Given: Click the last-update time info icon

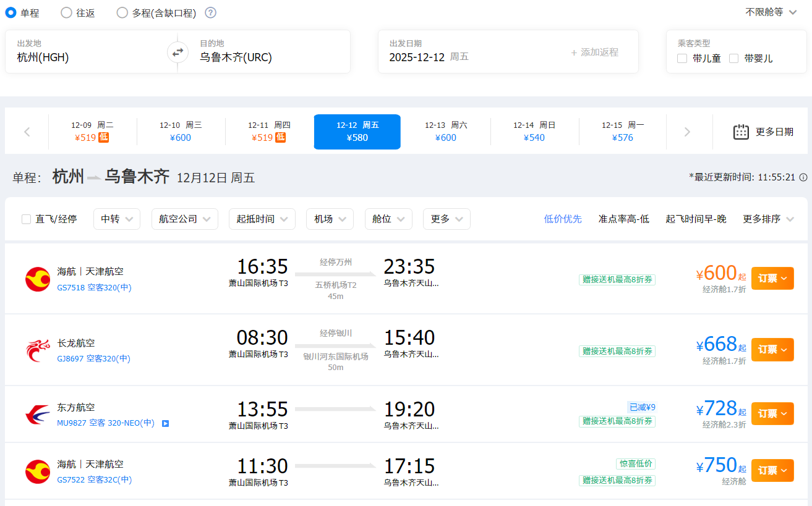Looking at the screenshot, I should [x=803, y=177].
